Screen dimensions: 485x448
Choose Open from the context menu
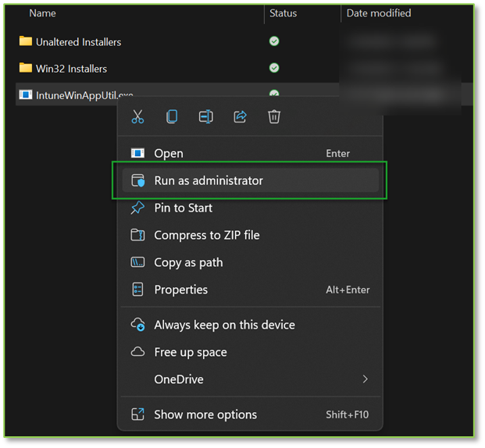coord(250,153)
